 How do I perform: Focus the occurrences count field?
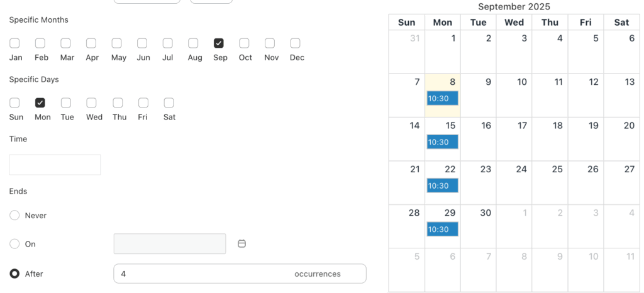click(x=201, y=274)
